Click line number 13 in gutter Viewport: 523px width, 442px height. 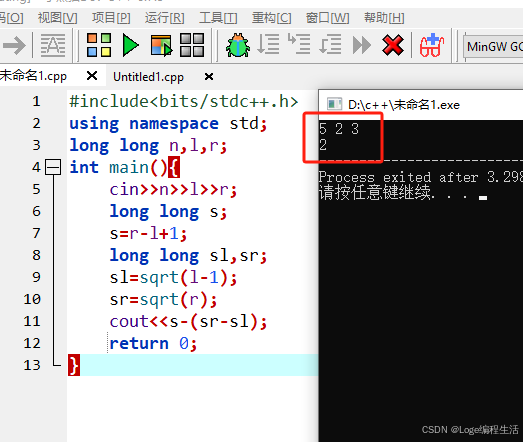[x=32, y=365]
